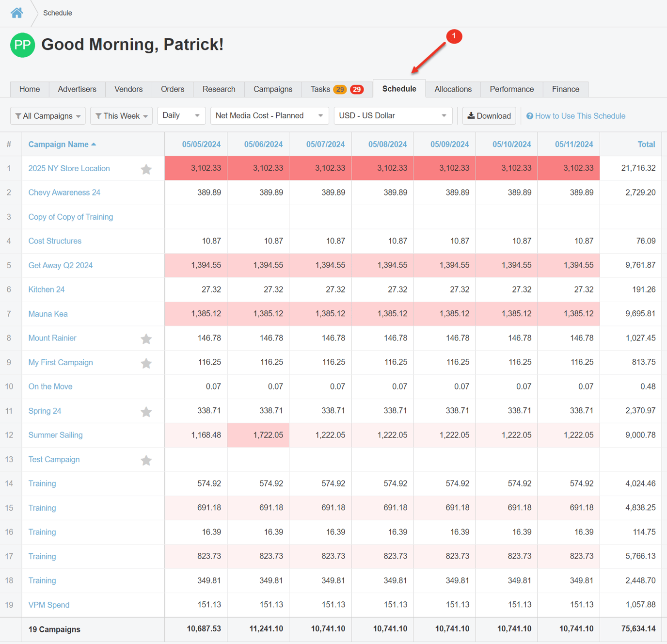Click the PP user avatar
Viewport: 667px width, 644px height.
click(x=22, y=45)
